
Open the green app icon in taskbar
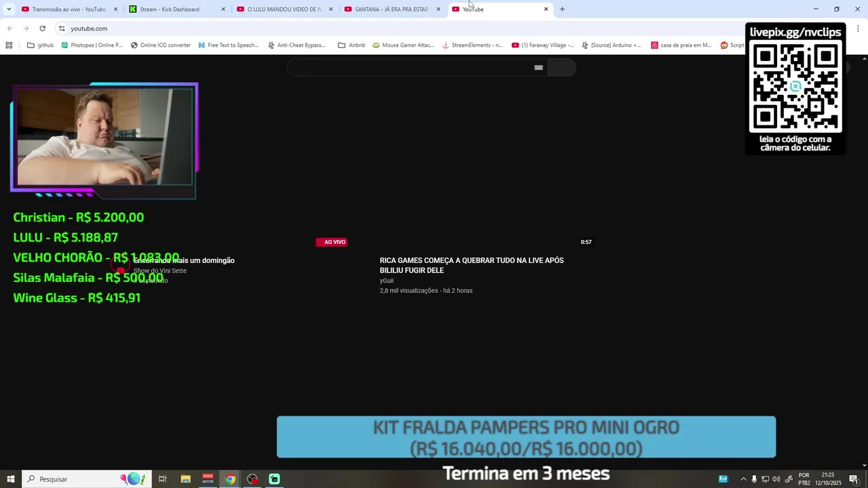click(x=275, y=479)
